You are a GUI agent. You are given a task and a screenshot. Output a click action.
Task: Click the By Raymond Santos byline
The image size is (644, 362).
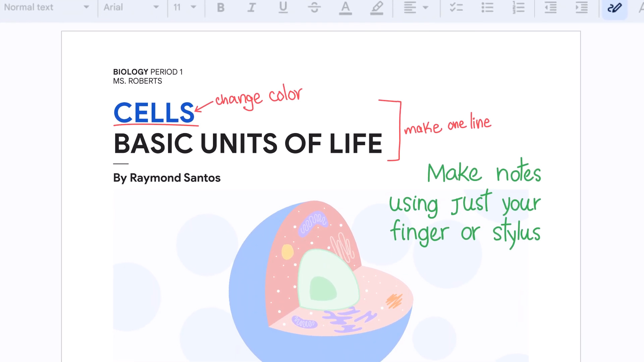click(167, 178)
